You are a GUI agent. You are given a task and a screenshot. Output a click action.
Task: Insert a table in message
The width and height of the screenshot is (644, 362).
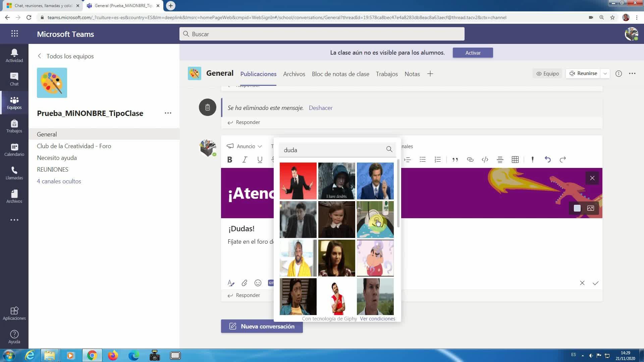point(515,160)
